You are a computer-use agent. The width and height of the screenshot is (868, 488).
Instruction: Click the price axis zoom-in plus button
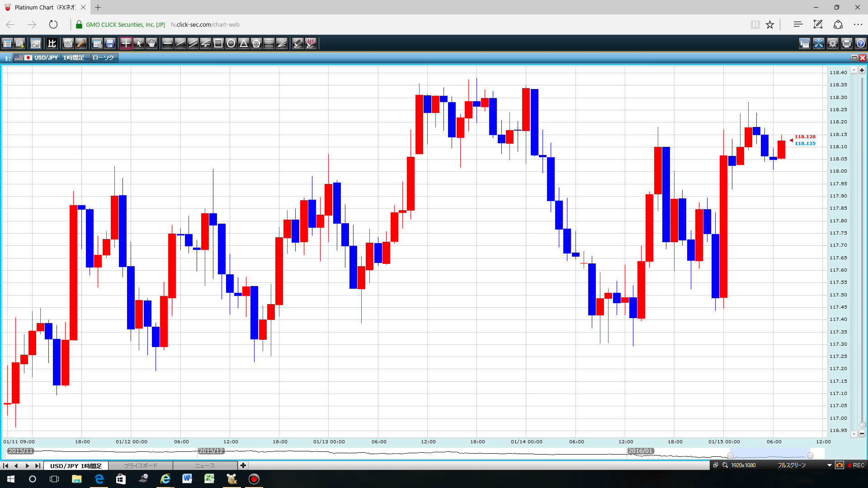862,70
